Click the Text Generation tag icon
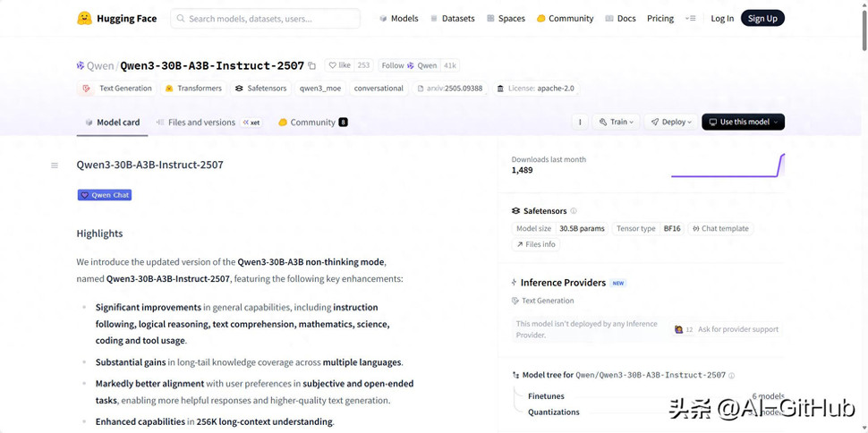 (87, 89)
